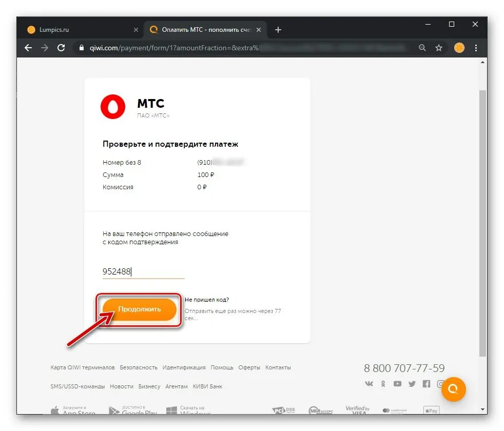Open the Odnoklassniki social icon
This screenshot has height=431, width=504.
(x=383, y=384)
